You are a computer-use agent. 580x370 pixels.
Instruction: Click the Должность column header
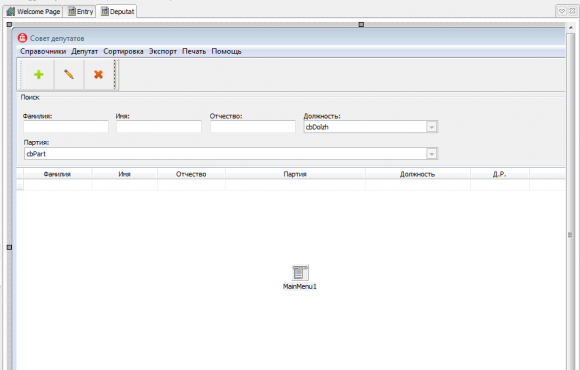[418, 174]
